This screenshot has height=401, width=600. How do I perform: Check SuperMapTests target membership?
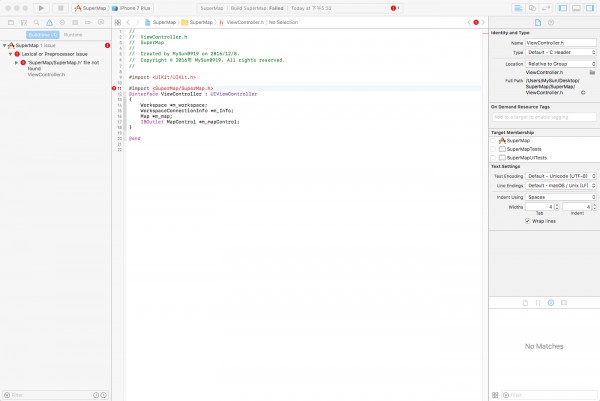493,149
